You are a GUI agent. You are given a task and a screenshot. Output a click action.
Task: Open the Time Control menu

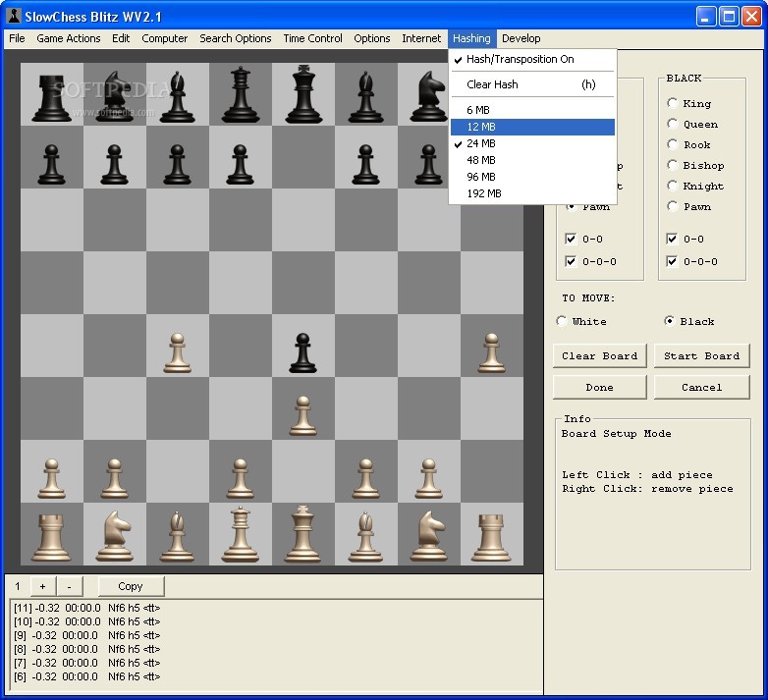tap(312, 38)
